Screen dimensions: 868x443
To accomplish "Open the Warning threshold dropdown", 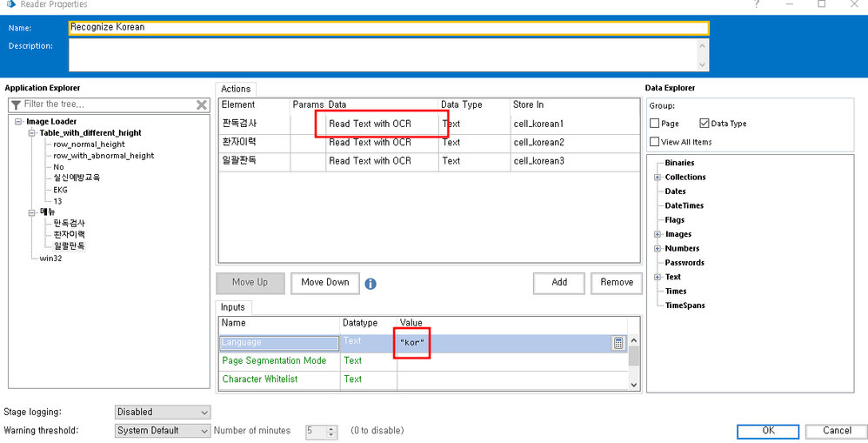I will coord(163,431).
